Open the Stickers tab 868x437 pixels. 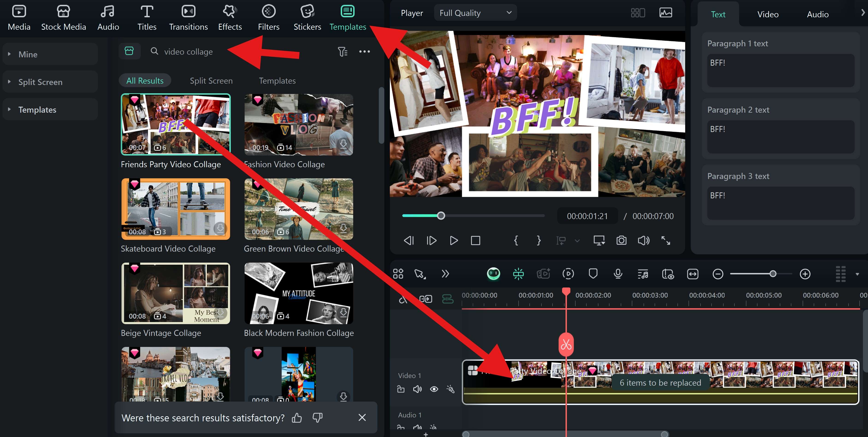coord(307,18)
